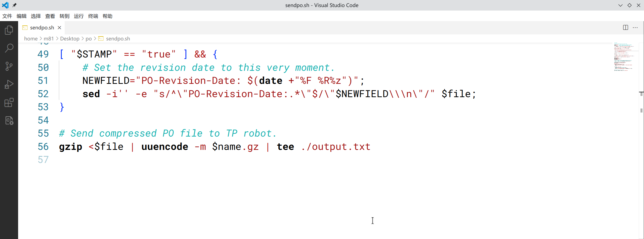This screenshot has height=239, width=644.
Task: Toggle the pin icon in title bar
Action: (15, 5)
